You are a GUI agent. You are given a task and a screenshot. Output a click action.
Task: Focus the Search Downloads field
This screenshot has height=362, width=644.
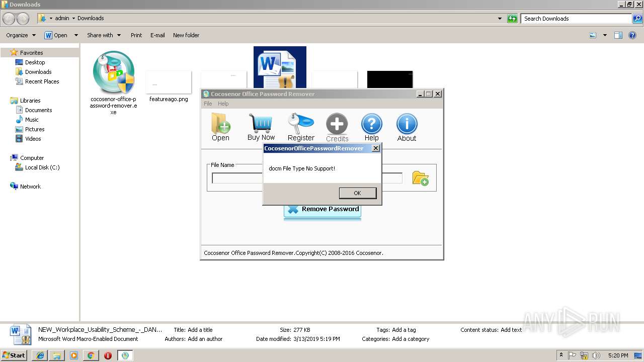coord(577,19)
